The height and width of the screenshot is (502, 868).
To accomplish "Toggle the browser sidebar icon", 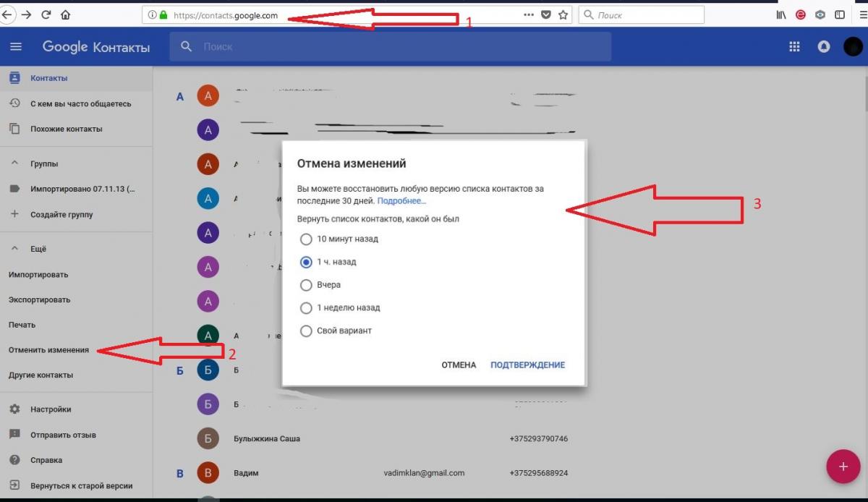I will click(x=840, y=14).
